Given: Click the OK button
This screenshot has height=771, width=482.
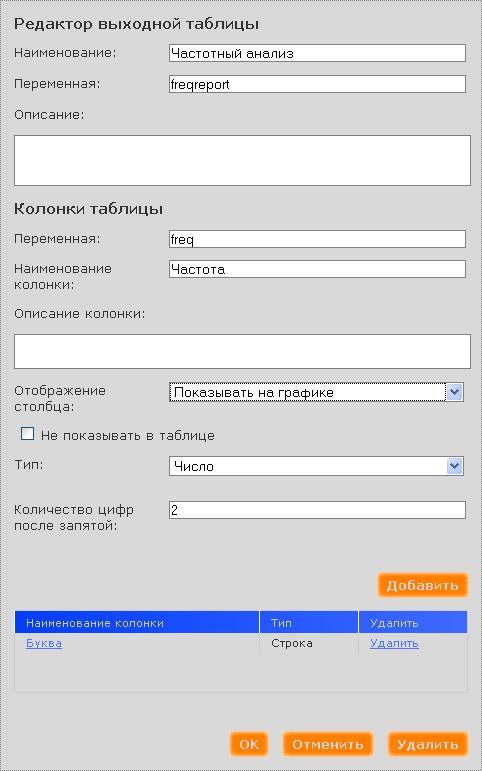Looking at the screenshot, I should (x=248, y=744).
